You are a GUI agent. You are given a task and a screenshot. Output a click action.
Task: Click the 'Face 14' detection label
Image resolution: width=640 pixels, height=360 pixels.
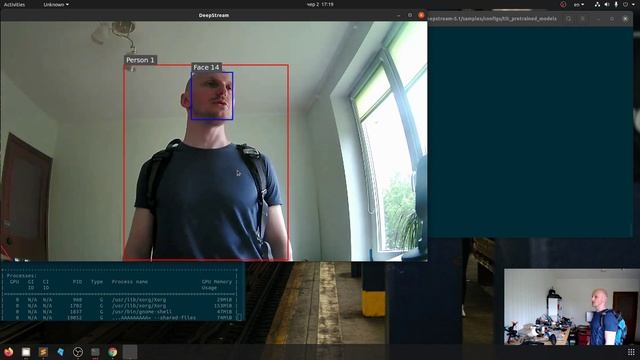click(x=206, y=67)
